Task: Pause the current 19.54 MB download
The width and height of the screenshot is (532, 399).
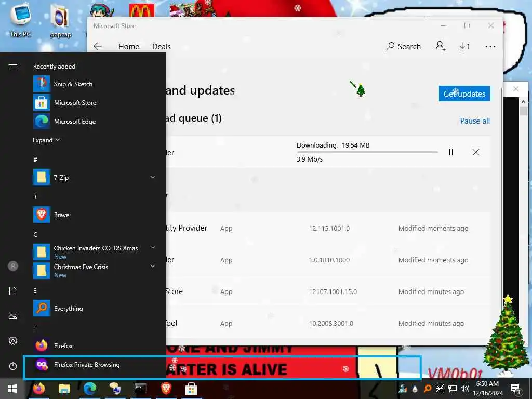Action: [450, 152]
